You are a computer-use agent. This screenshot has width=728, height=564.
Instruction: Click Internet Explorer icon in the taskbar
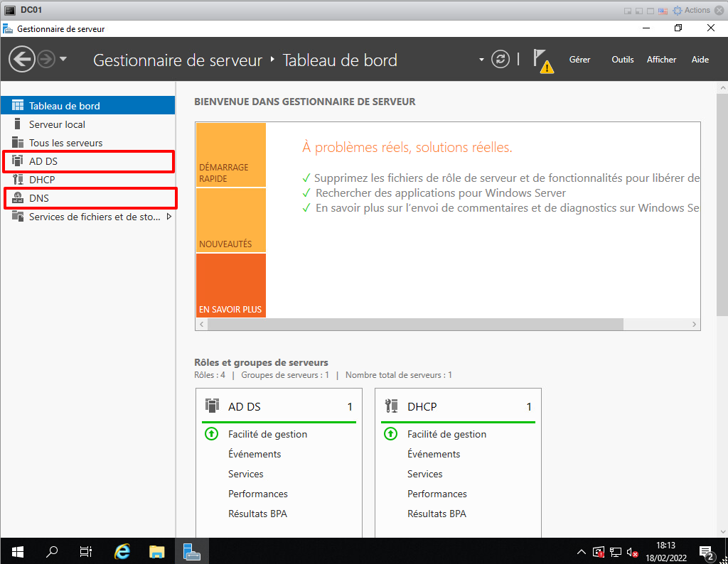pyautogui.click(x=123, y=551)
